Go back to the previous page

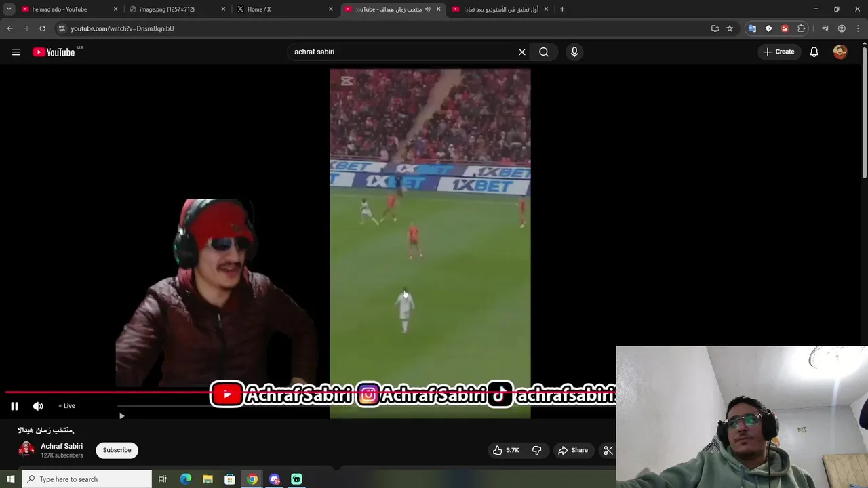point(9,28)
